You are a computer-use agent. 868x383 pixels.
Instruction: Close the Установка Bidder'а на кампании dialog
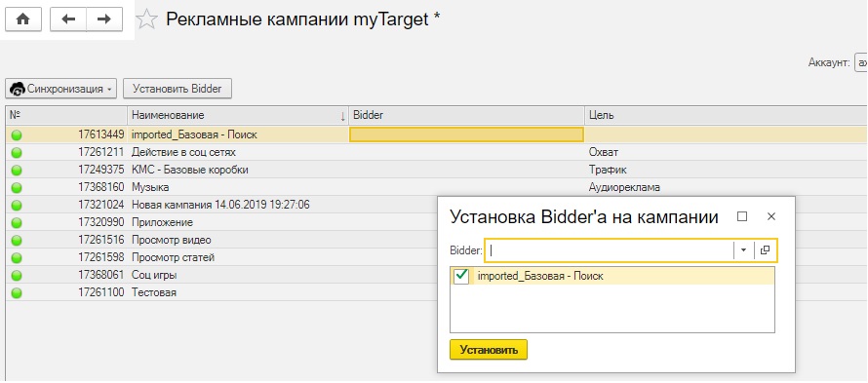click(771, 217)
